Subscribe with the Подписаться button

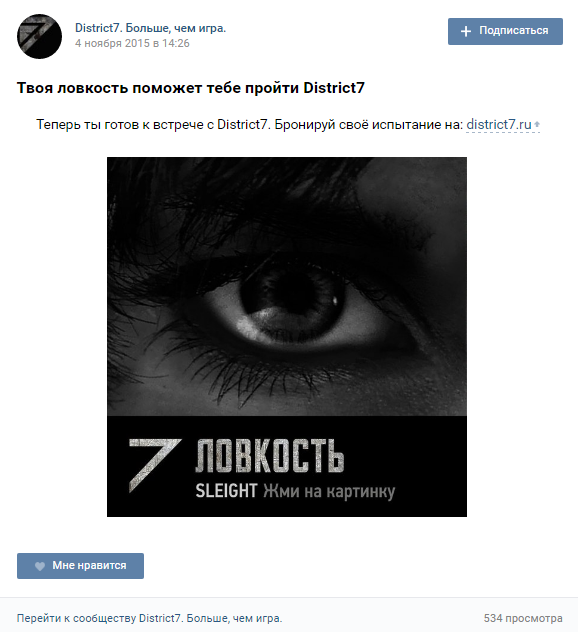[x=505, y=31]
